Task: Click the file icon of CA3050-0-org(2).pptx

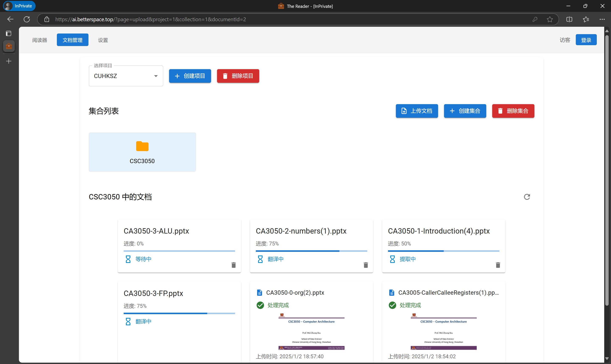Action: 259,292
